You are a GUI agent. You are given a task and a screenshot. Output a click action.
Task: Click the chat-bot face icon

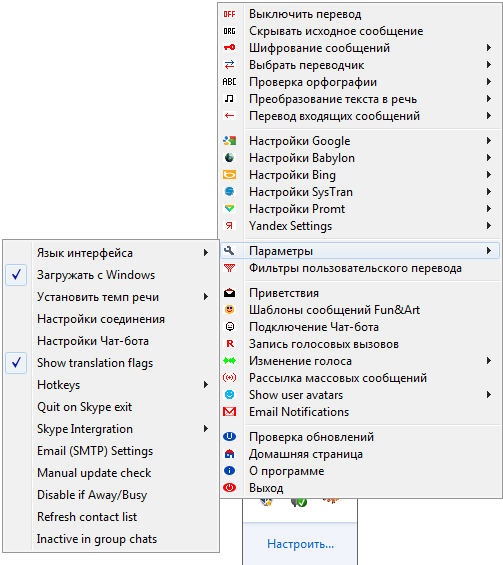click(230, 326)
